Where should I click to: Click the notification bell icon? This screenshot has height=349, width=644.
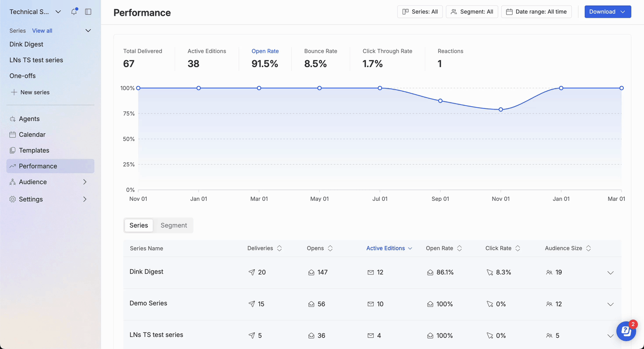pyautogui.click(x=74, y=12)
